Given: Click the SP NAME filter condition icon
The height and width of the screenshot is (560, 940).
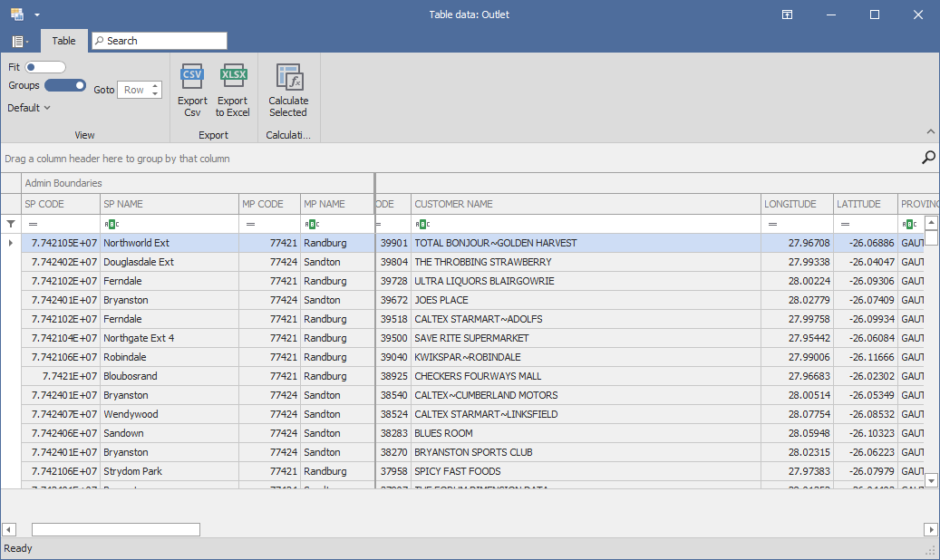Looking at the screenshot, I should click(111, 224).
